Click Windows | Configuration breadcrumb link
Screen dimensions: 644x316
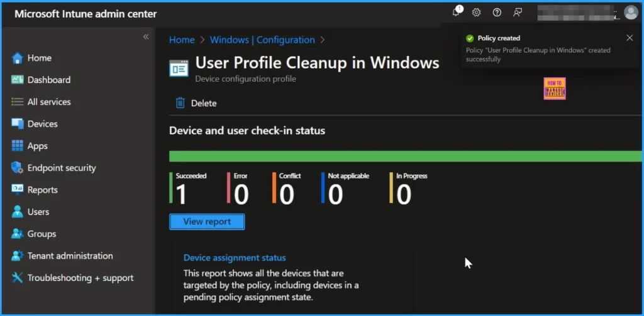coord(262,40)
